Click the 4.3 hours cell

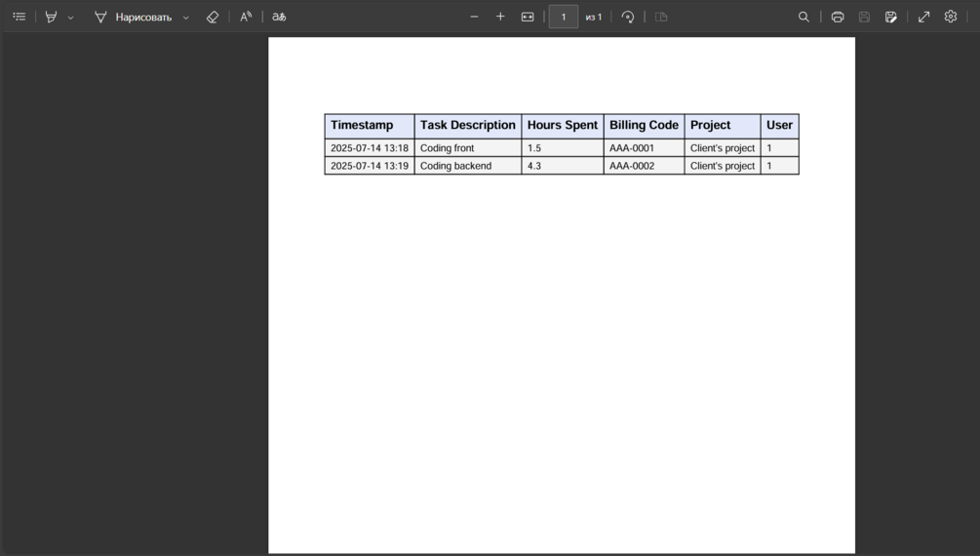pos(563,166)
